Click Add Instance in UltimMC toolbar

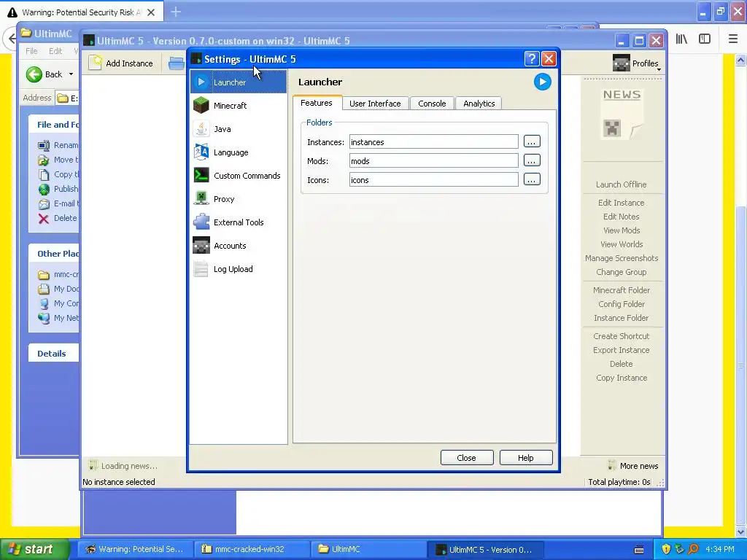pos(122,63)
